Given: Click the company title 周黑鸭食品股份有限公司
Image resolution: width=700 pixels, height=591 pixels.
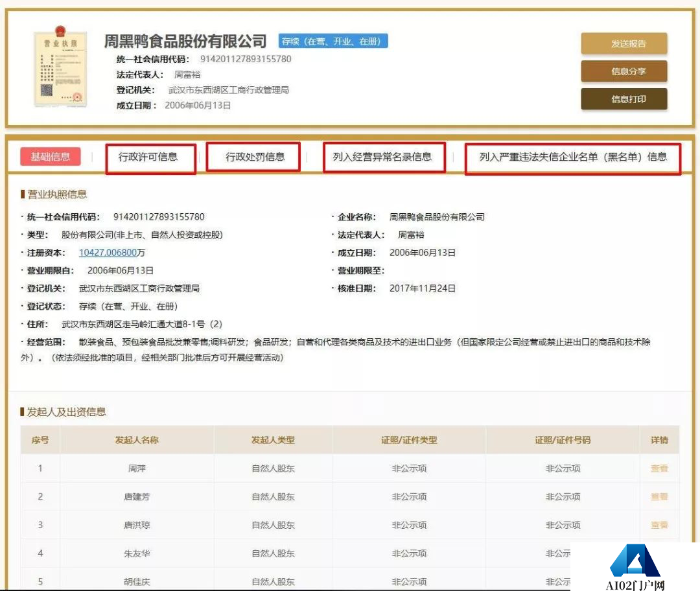Looking at the screenshot, I should click(185, 41).
